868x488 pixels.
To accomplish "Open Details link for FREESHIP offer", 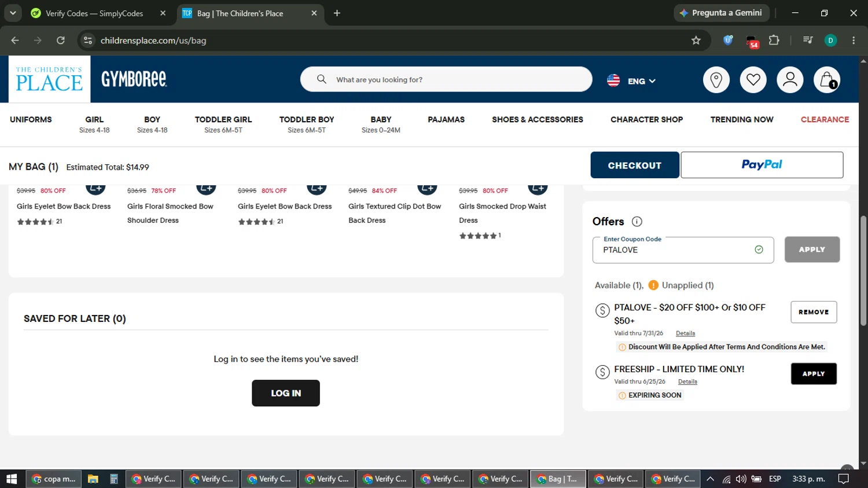I will [x=687, y=381].
